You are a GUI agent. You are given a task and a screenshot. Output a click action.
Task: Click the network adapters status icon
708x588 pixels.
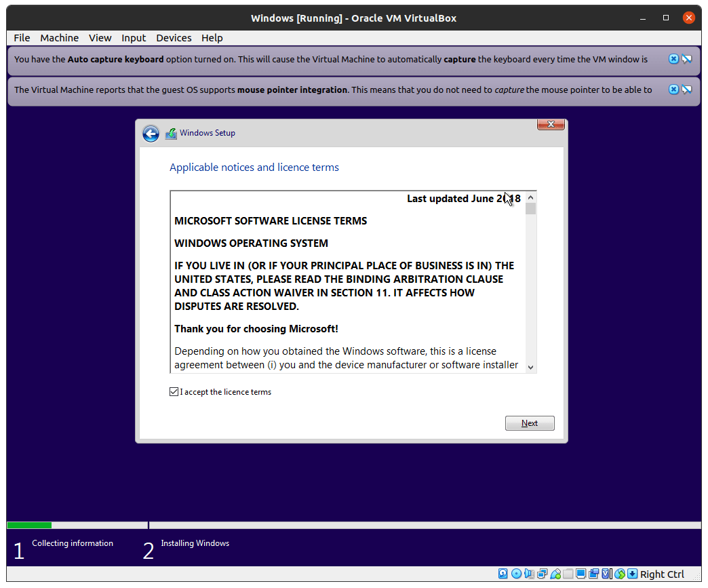tap(543, 574)
